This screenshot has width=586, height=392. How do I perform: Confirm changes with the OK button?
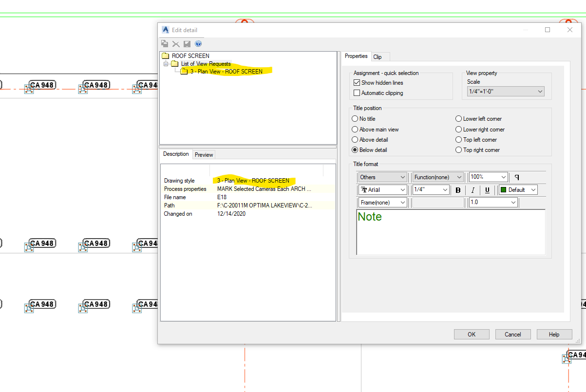coord(471,334)
